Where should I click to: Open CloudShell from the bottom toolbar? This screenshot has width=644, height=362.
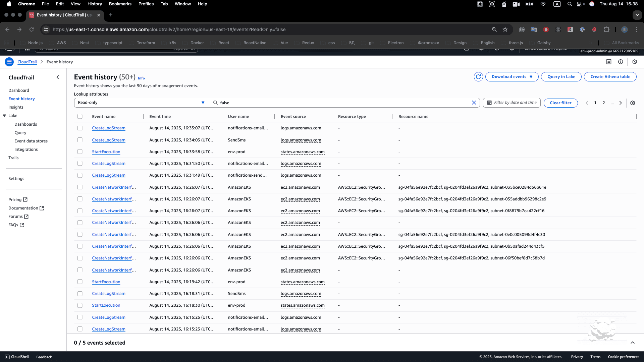[16, 357]
